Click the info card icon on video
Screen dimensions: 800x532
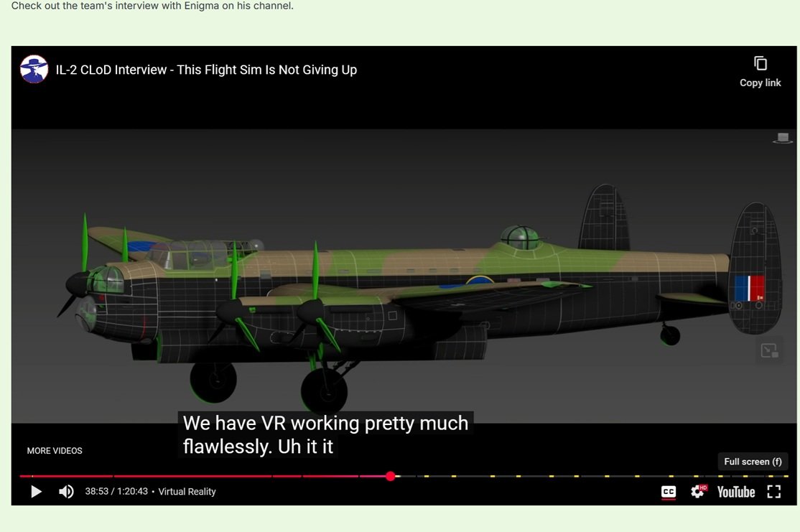[769, 350]
